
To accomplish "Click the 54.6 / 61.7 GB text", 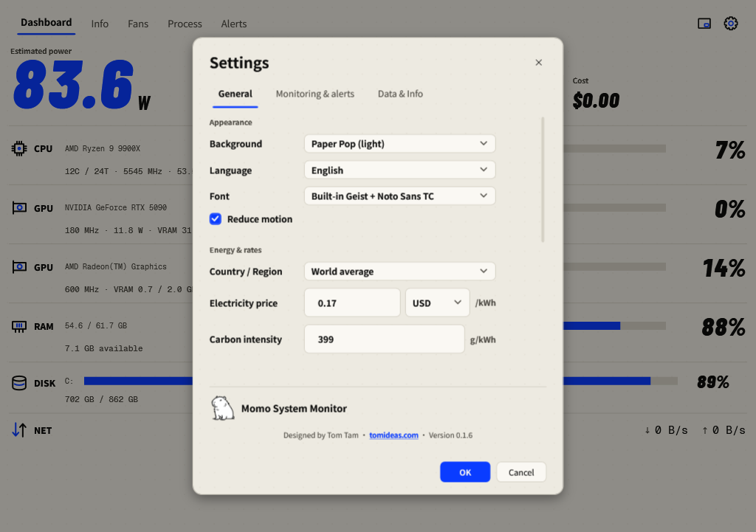I will (x=96, y=325).
